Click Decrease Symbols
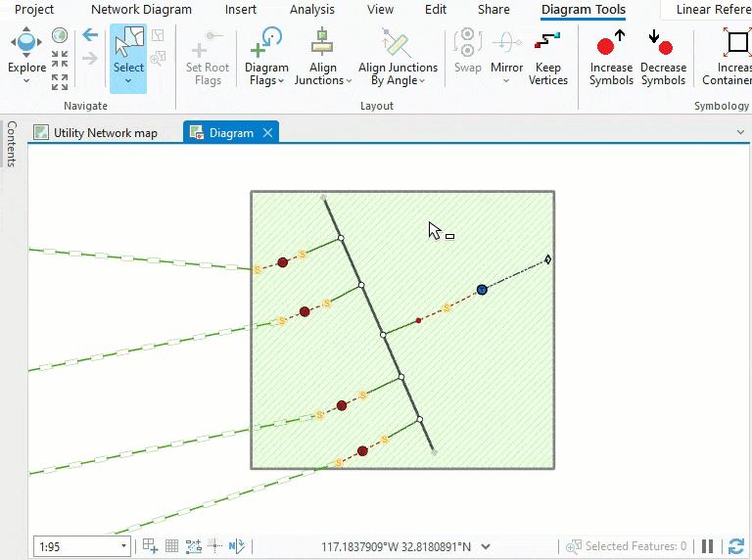The width and height of the screenshot is (752, 560). point(663,58)
